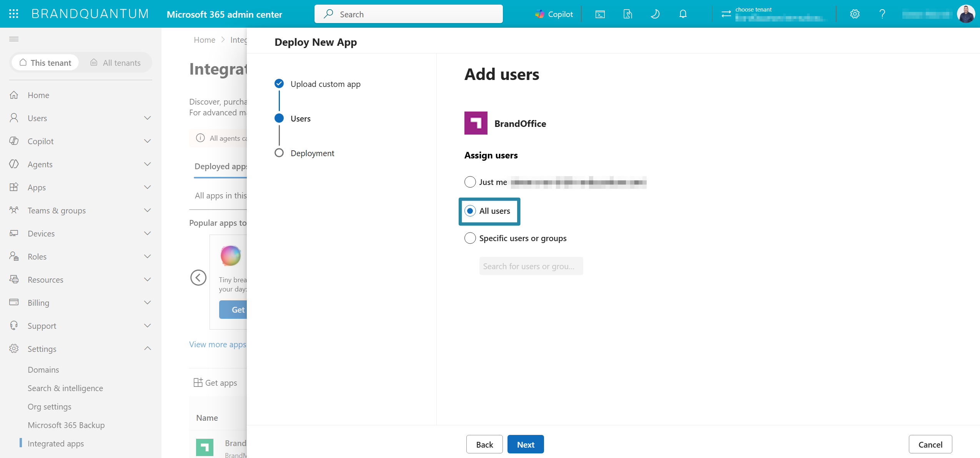Click Search for users or groups field
The image size is (980, 458).
[531, 266]
